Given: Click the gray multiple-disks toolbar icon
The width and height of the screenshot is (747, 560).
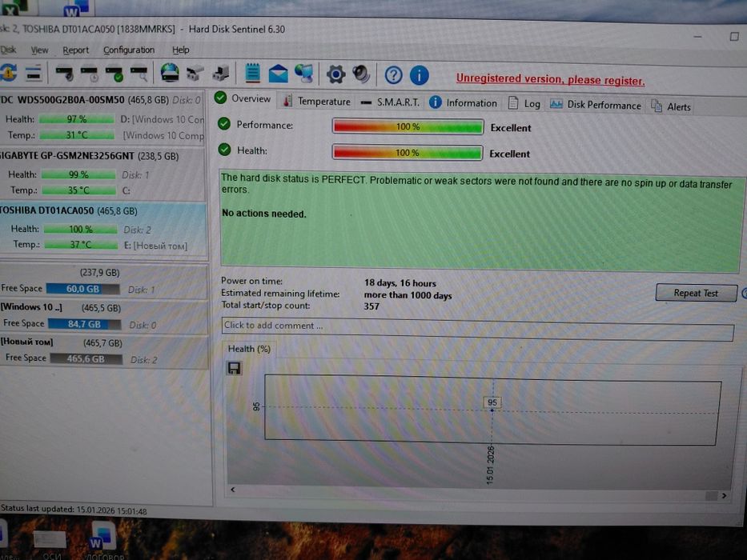Looking at the screenshot, I should point(195,74).
